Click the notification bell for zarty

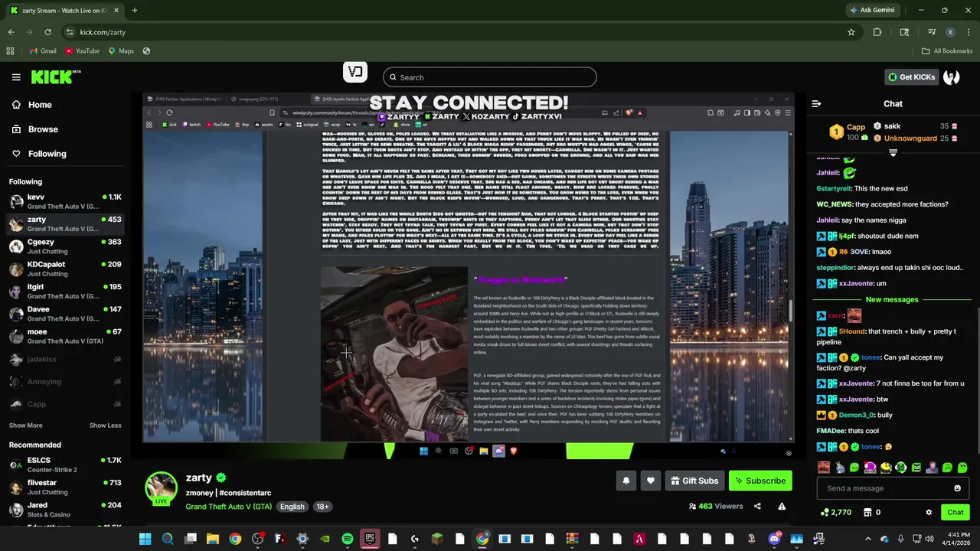pos(626,481)
